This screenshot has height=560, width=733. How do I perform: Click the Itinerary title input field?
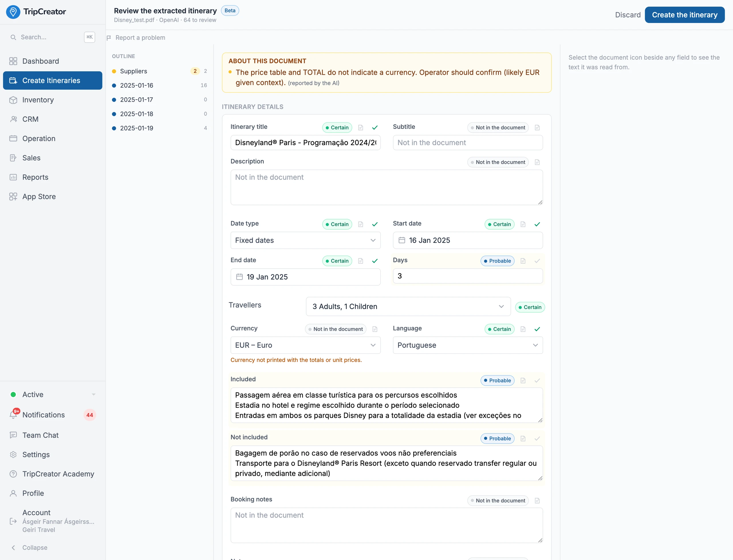tap(305, 143)
